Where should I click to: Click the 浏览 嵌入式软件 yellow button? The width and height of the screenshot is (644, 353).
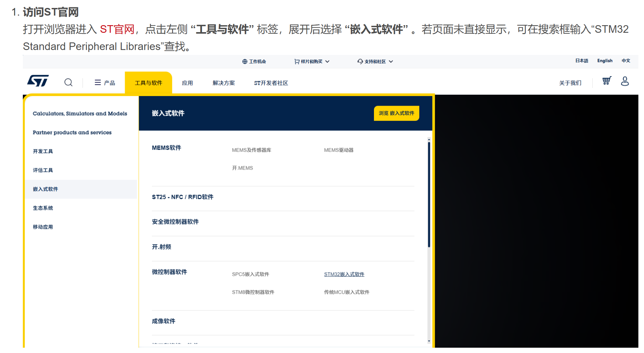click(396, 113)
